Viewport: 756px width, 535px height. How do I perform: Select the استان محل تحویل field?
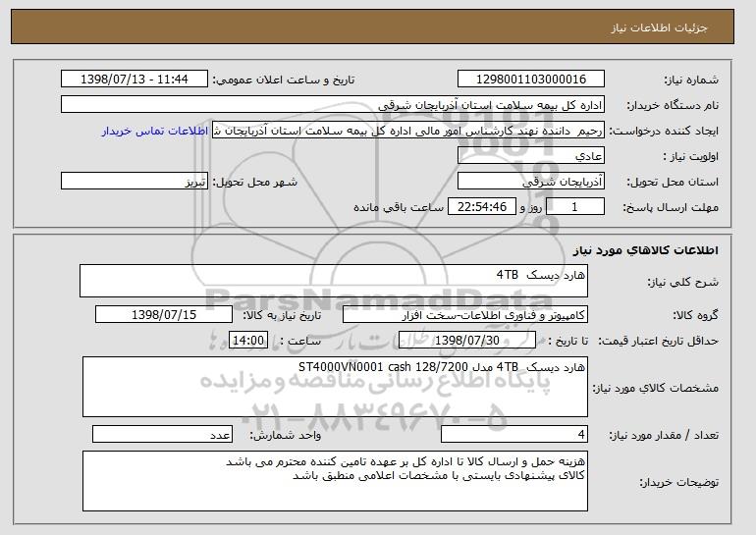[531, 182]
